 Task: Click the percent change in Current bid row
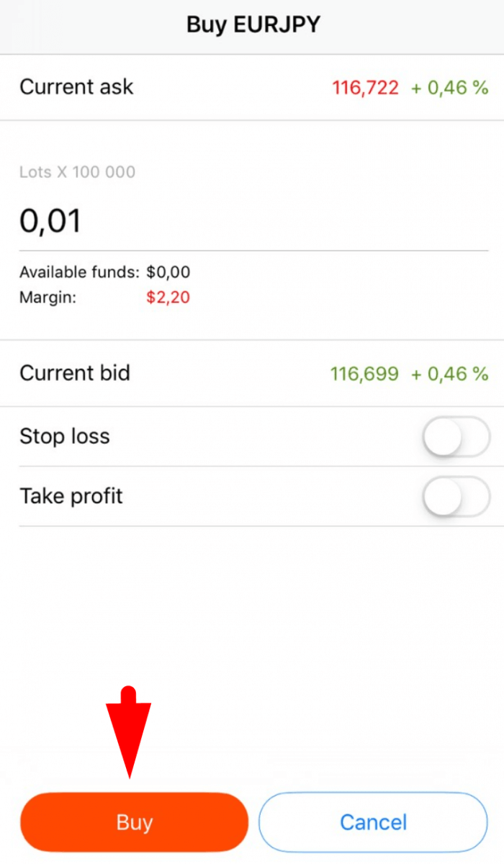click(x=449, y=374)
